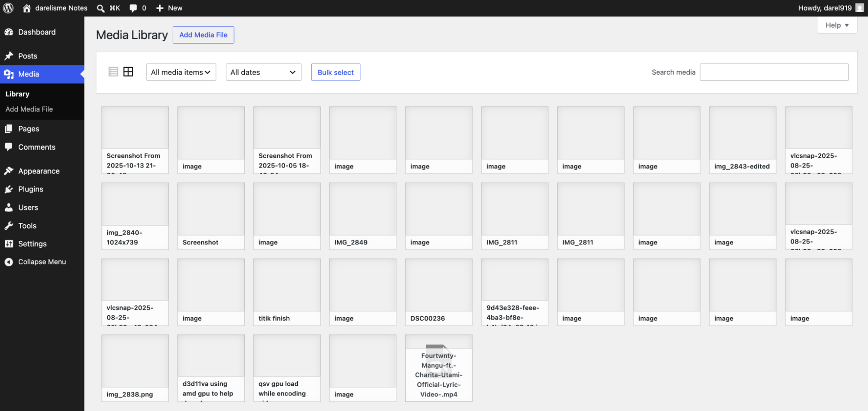Click the Users person icon
Viewport: 868px width, 411px height.
tap(9, 207)
